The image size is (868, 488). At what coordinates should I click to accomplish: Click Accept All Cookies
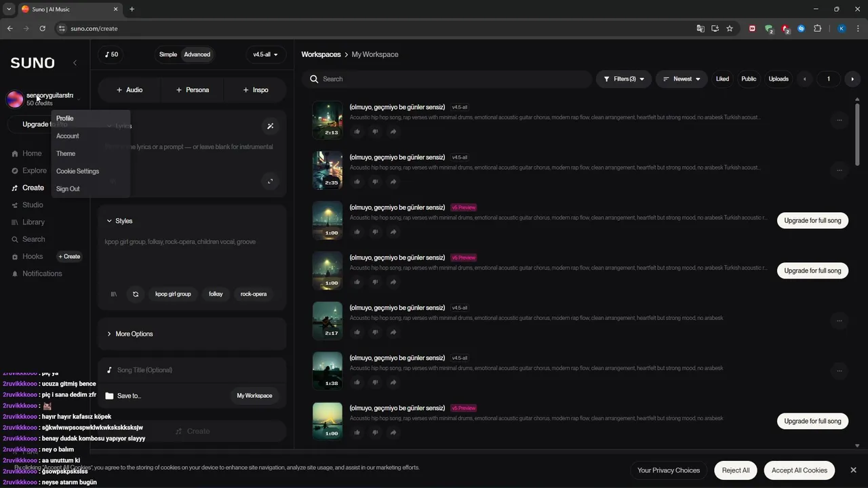(799, 470)
